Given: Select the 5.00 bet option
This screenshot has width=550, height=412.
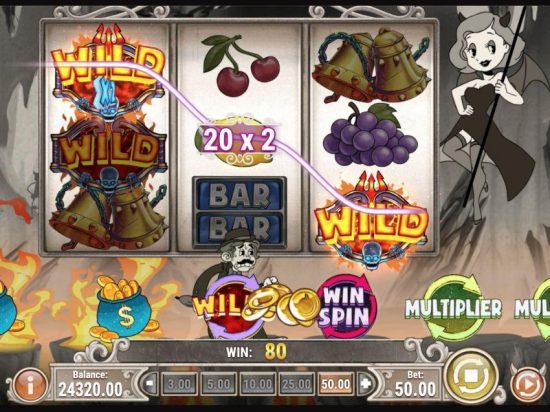Looking at the screenshot, I should tap(218, 384).
